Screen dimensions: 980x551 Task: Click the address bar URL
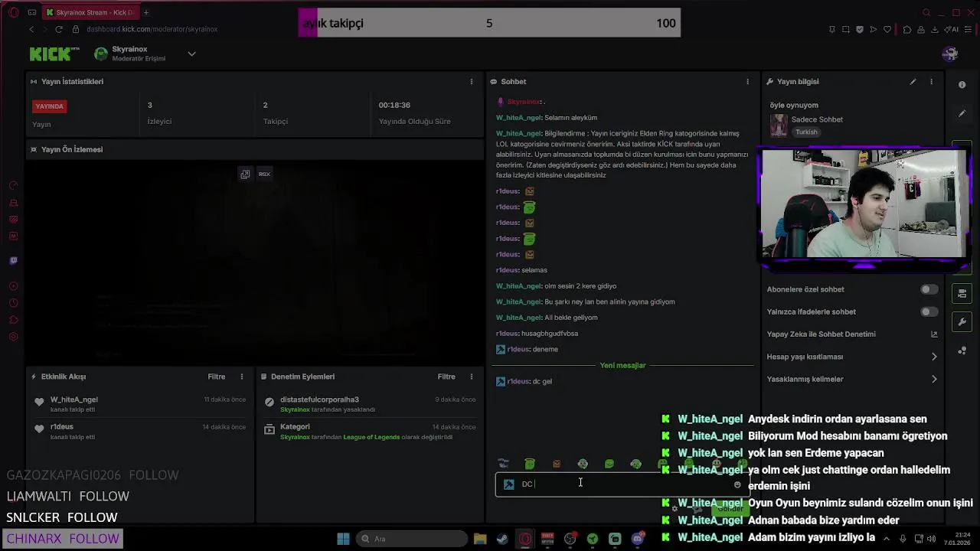(x=152, y=29)
